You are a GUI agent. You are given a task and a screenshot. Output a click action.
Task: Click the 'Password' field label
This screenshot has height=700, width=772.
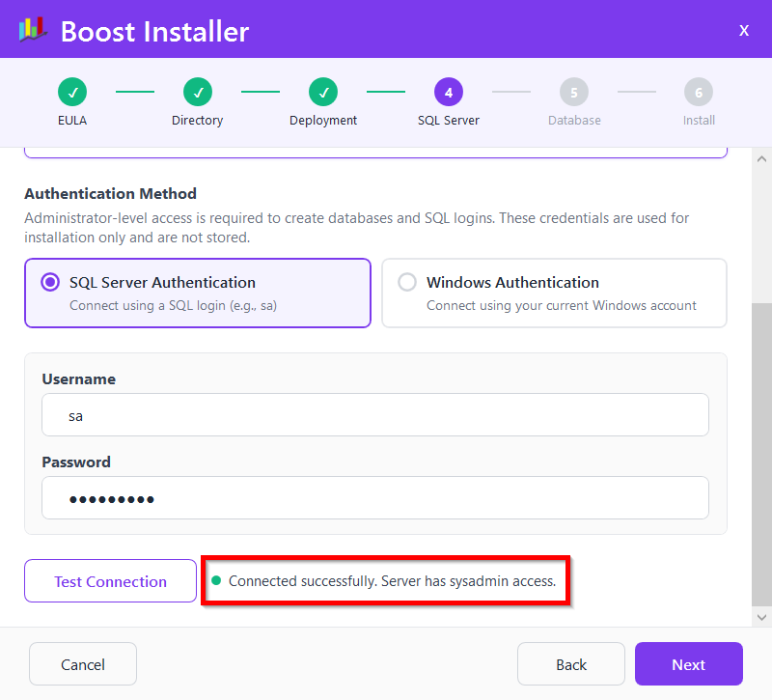coord(76,462)
